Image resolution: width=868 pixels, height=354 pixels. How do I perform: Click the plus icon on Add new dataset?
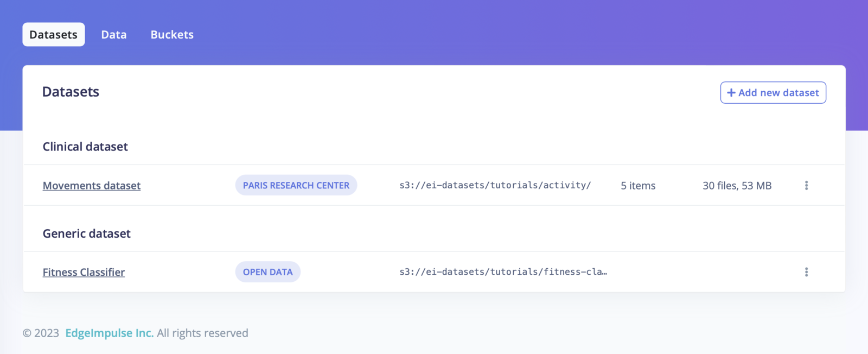point(731,93)
